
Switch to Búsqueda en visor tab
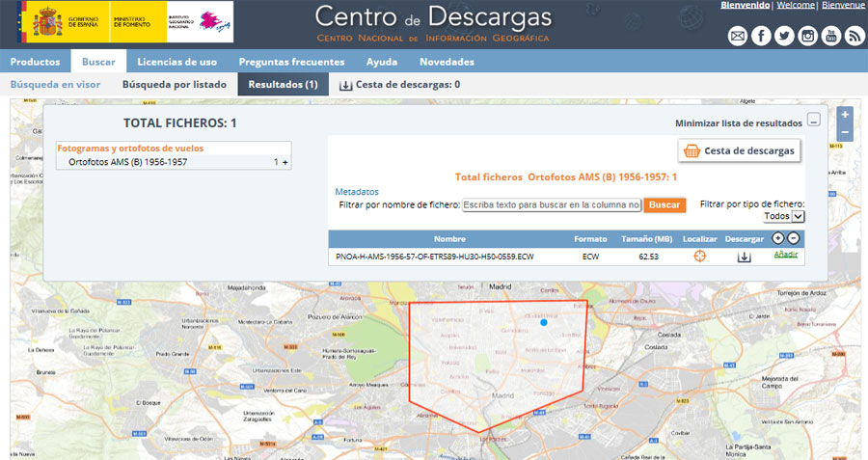click(55, 84)
